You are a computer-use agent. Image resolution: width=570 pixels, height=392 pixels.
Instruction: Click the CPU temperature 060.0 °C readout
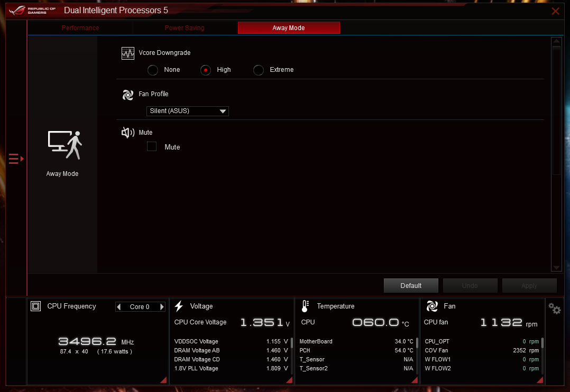tap(381, 323)
